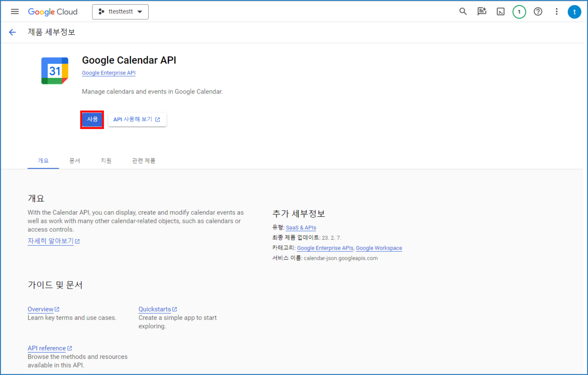The image size is (588, 375).
Task: Open the navigation hamburger menu
Action: coord(15,11)
